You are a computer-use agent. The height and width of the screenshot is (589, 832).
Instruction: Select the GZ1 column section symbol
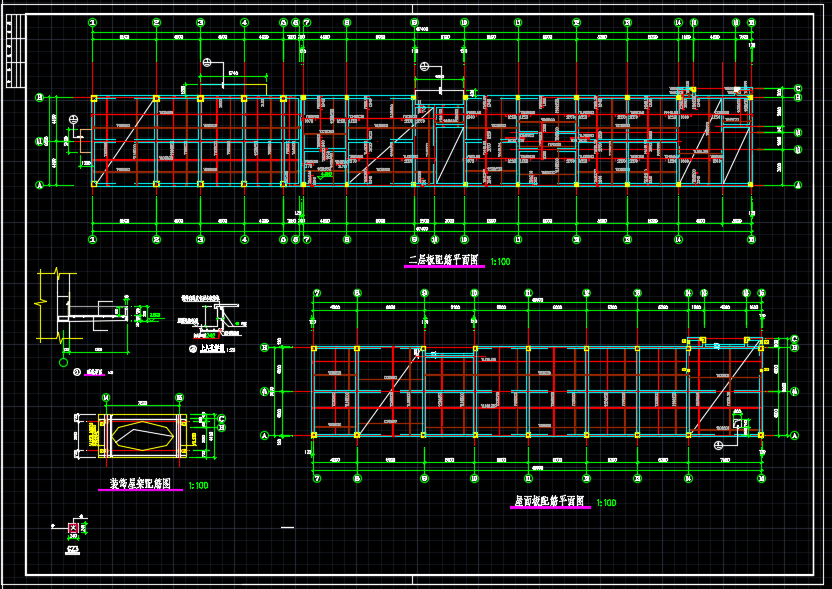point(73,528)
